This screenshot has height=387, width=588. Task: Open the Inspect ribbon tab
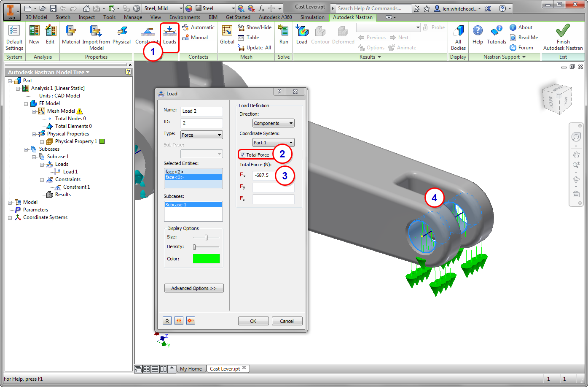pyautogui.click(x=86, y=17)
